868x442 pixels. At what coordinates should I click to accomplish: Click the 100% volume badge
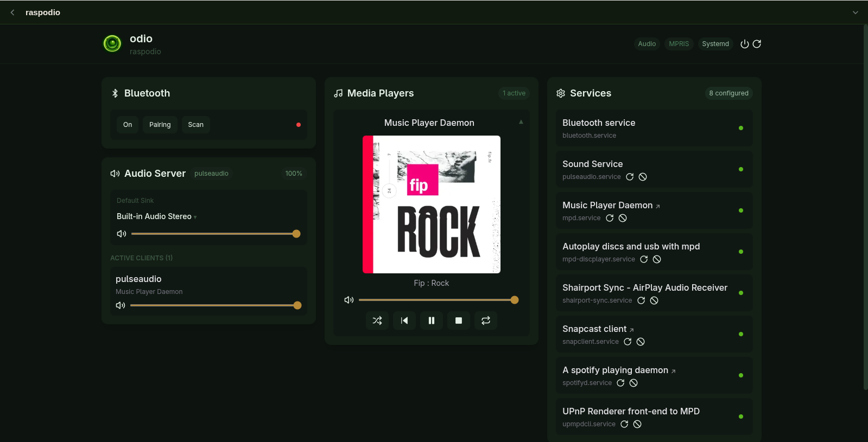click(x=294, y=174)
